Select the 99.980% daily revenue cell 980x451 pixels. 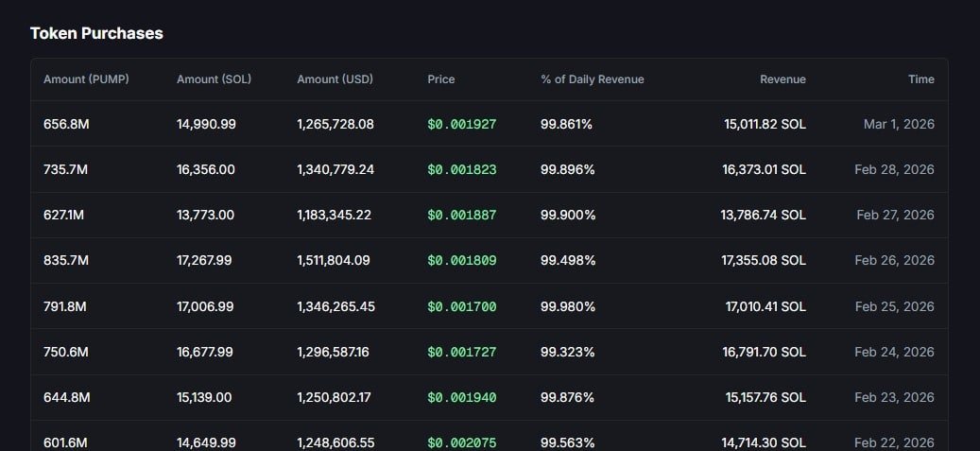(x=568, y=306)
